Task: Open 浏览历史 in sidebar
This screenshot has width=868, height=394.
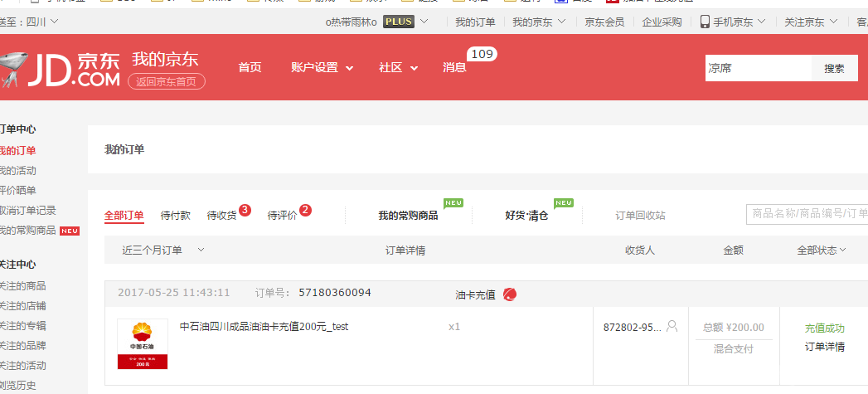Action: coord(17,386)
